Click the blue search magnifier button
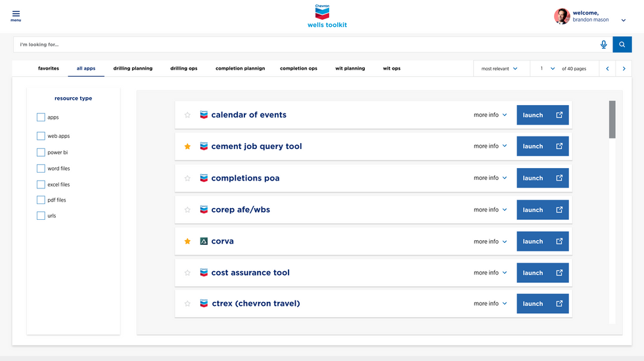 tap(622, 45)
